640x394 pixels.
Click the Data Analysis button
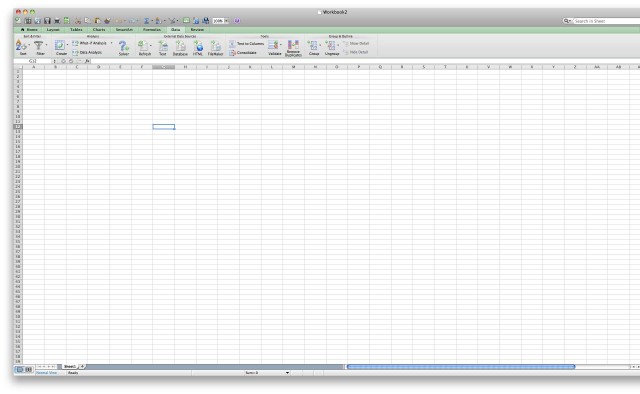click(87, 53)
